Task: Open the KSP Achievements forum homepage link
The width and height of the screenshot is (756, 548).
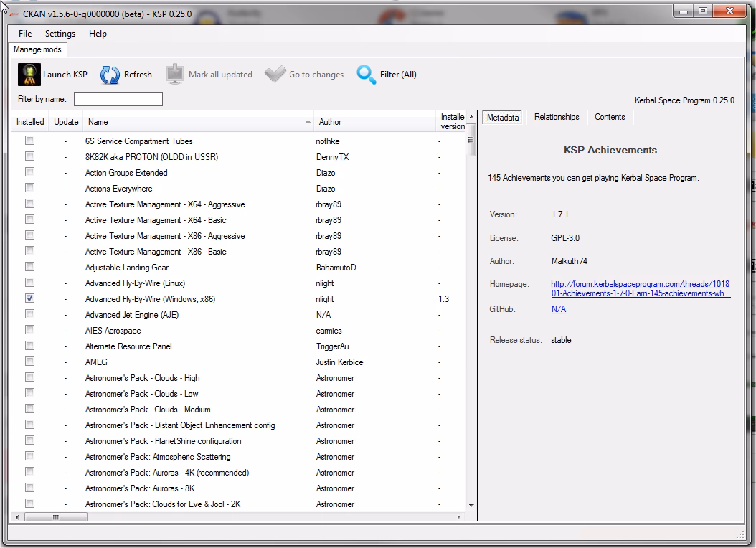Action: tap(641, 288)
